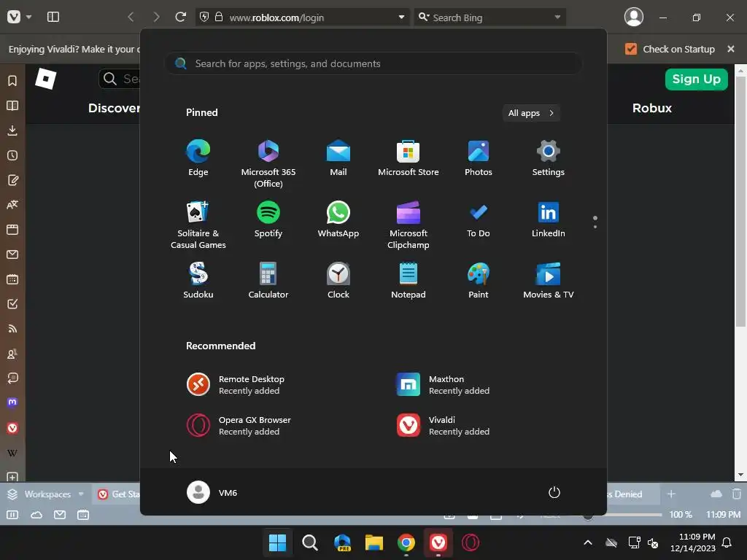Launch Sudoku
The width and height of the screenshot is (747, 560).
[x=198, y=281]
